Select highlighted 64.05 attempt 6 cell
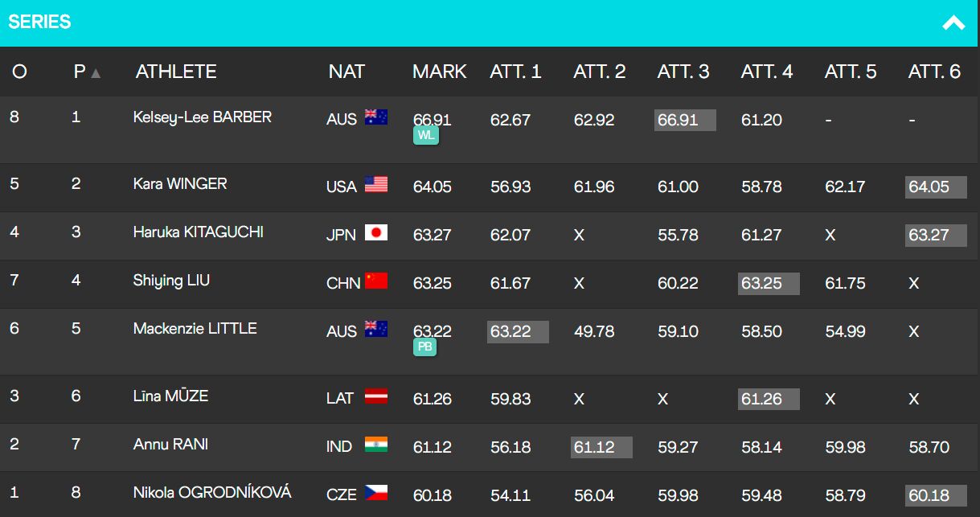Viewport: 980px width, 517px height. 936,187
